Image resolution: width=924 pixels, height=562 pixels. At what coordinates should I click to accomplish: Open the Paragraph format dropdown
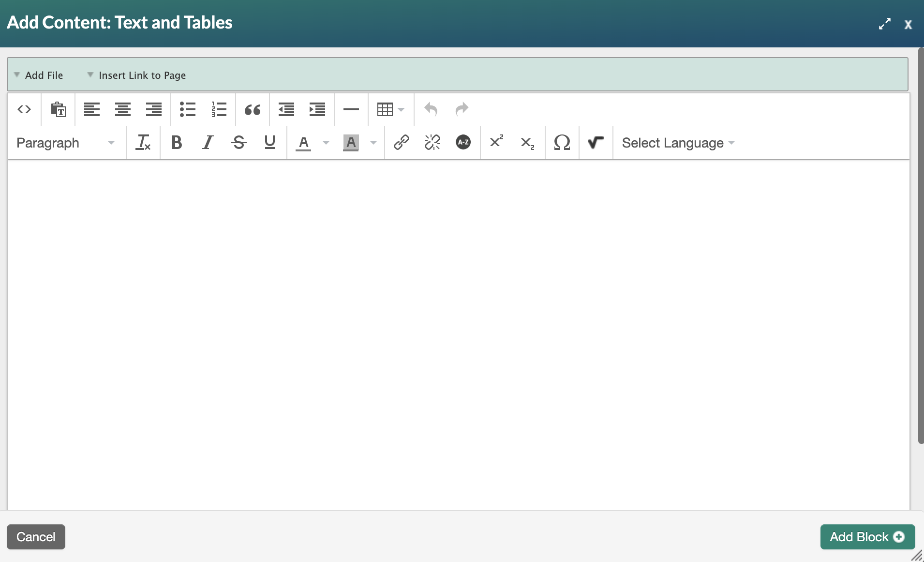66,143
